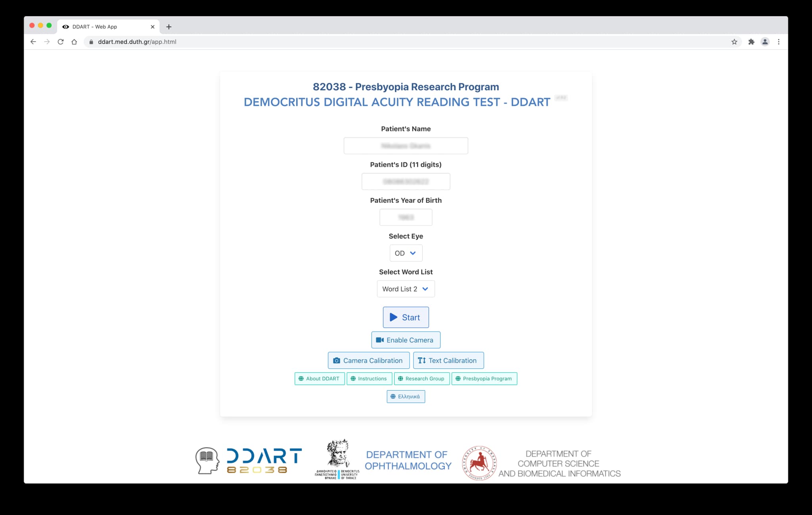812x515 pixels.
Task: Open Chrome three-dot menu
Action: click(778, 42)
